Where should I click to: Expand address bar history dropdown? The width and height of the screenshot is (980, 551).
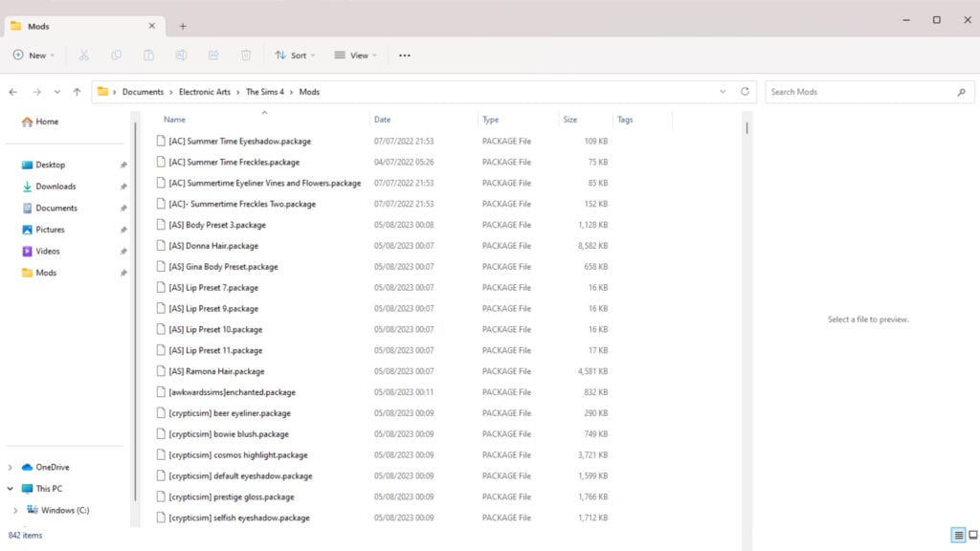pyautogui.click(x=723, y=91)
